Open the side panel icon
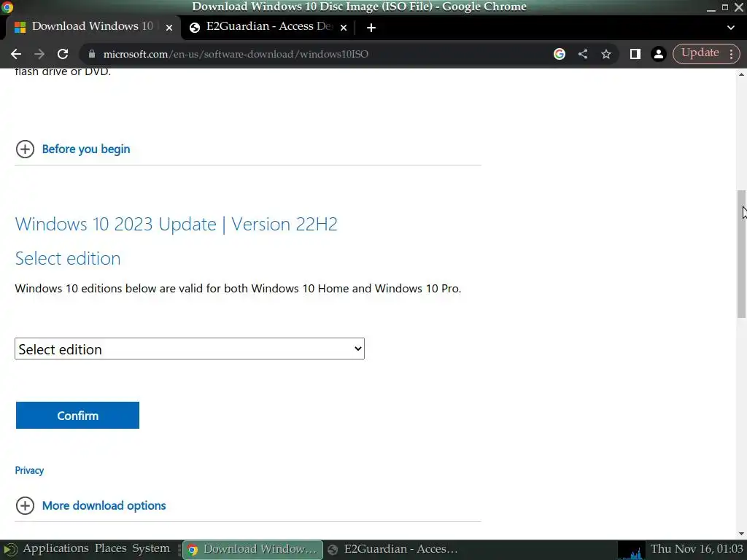 pyautogui.click(x=635, y=54)
